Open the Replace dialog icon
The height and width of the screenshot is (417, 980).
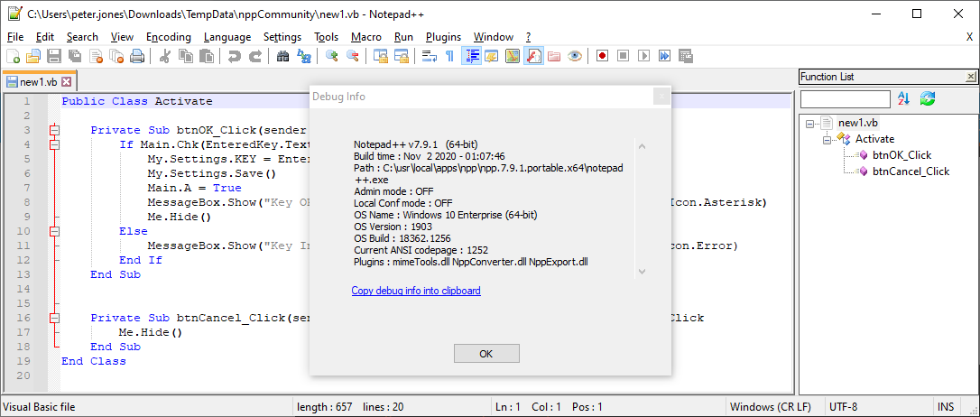(x=304, y=56)
